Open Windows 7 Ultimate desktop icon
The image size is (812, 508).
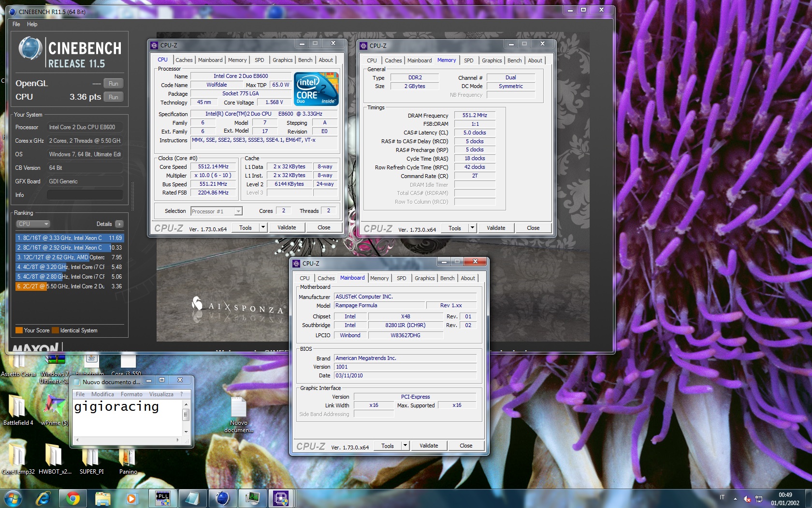pyautogui.click(x=55, y=370)
